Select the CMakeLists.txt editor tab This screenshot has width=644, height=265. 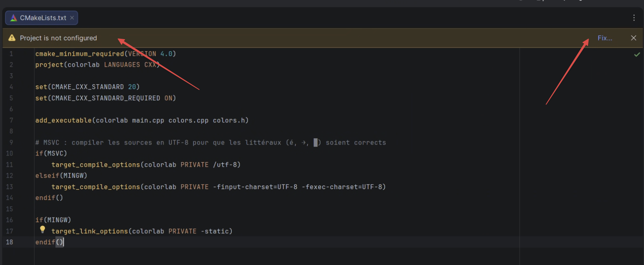[41, 18]
